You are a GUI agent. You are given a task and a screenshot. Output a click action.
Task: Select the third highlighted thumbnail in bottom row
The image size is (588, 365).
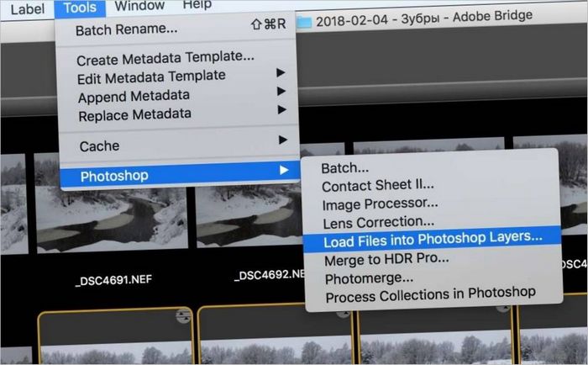point(435,334)
